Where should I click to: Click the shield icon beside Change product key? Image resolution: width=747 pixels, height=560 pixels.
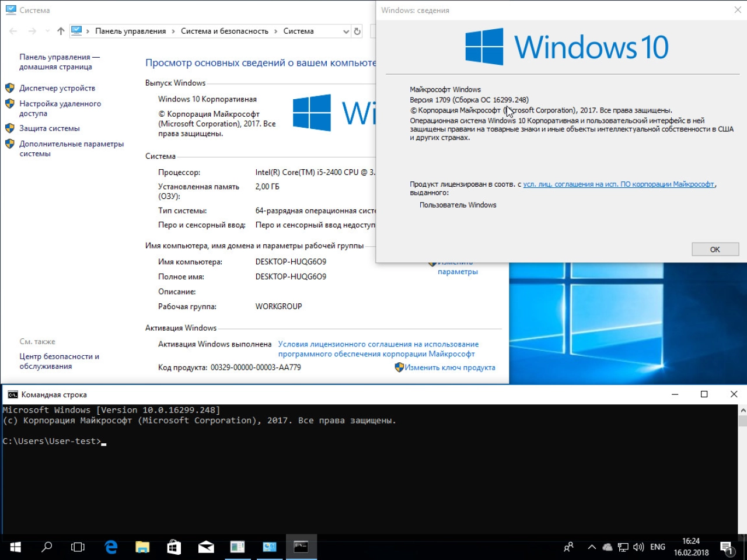tap(399, 367)
